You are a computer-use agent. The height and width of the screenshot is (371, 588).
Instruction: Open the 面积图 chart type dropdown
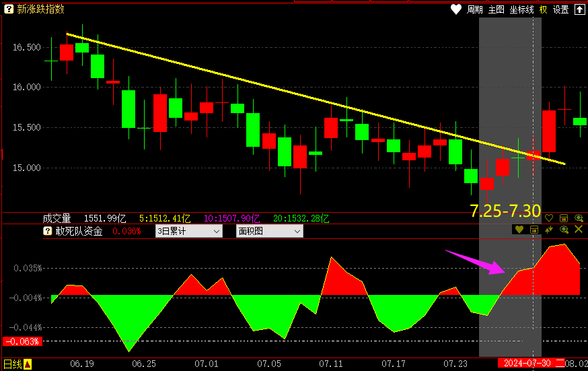pos(269,231)
